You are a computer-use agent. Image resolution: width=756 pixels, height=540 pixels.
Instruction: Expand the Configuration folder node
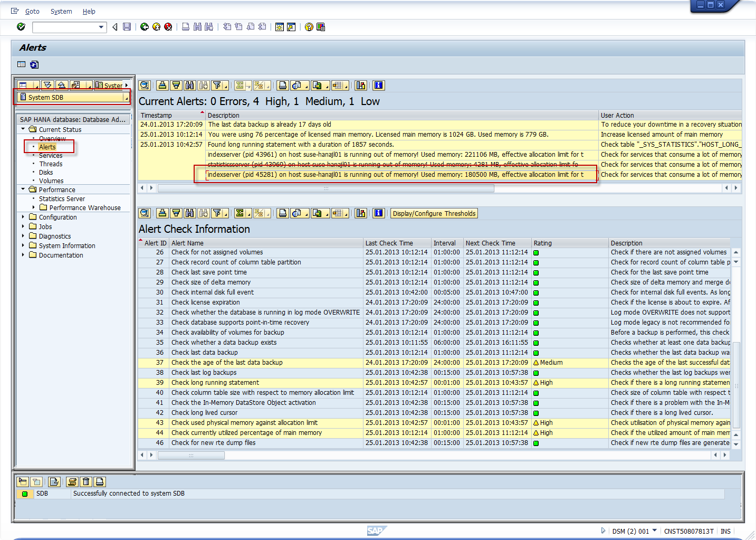point(23,217)
